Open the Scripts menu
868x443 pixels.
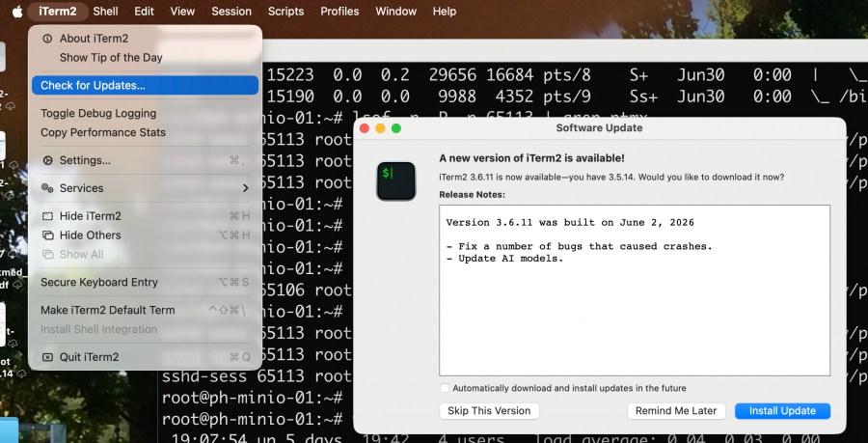285,11
